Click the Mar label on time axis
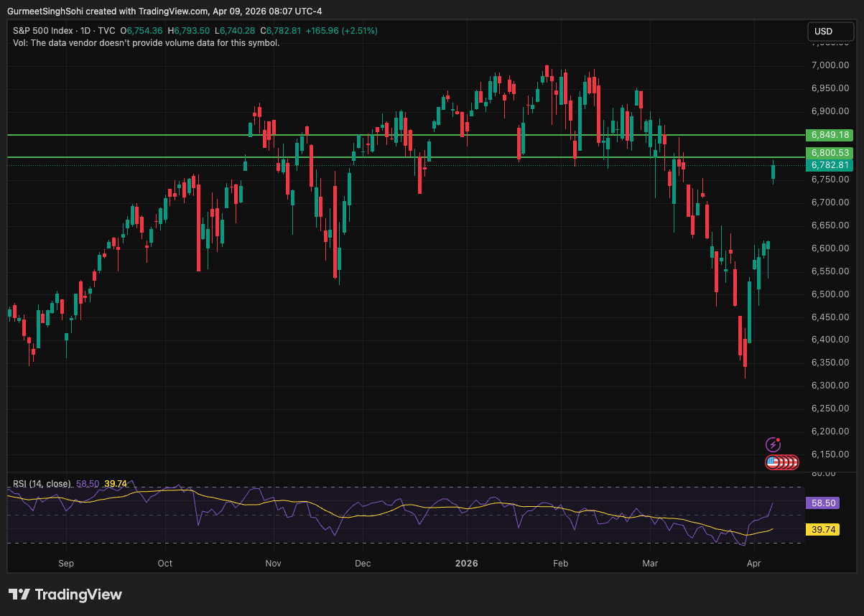This screenshot has width=864, height=616. pyautogui.click(x=650, y=564)
